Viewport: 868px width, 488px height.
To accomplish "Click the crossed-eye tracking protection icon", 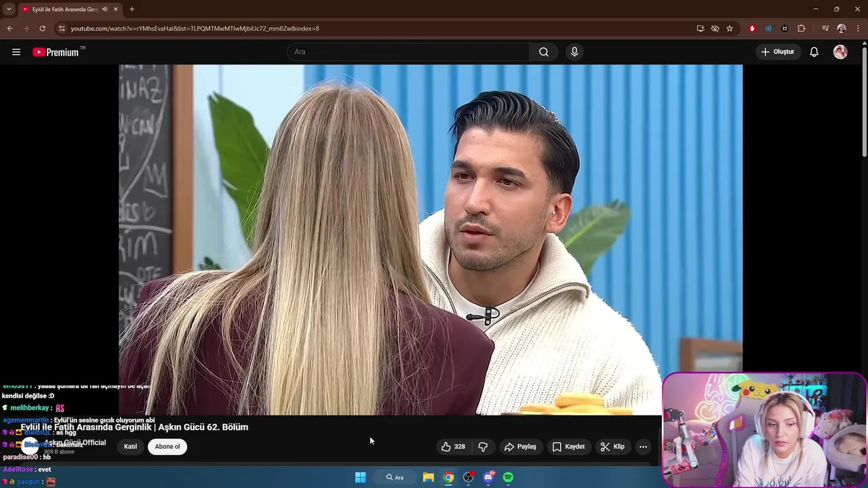I will coord(715,28).
